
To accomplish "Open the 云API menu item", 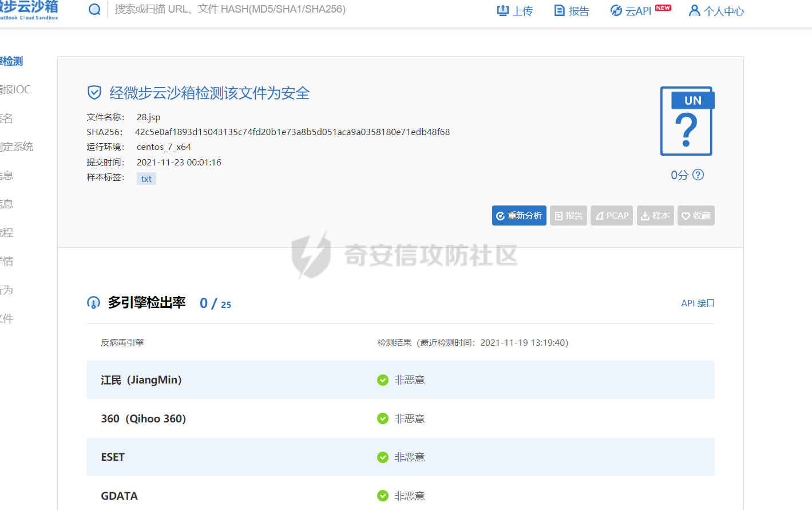I will [631, 11].
